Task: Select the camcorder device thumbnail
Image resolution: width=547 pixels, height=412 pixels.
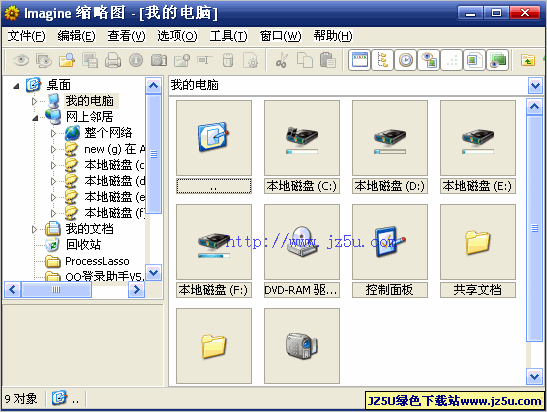Action: [302, 346]
